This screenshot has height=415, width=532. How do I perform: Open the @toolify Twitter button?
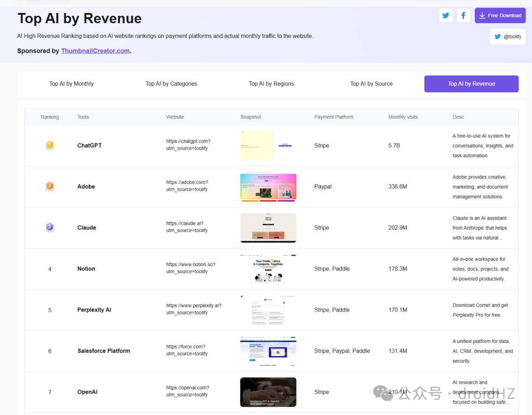[x=507, y=36]
